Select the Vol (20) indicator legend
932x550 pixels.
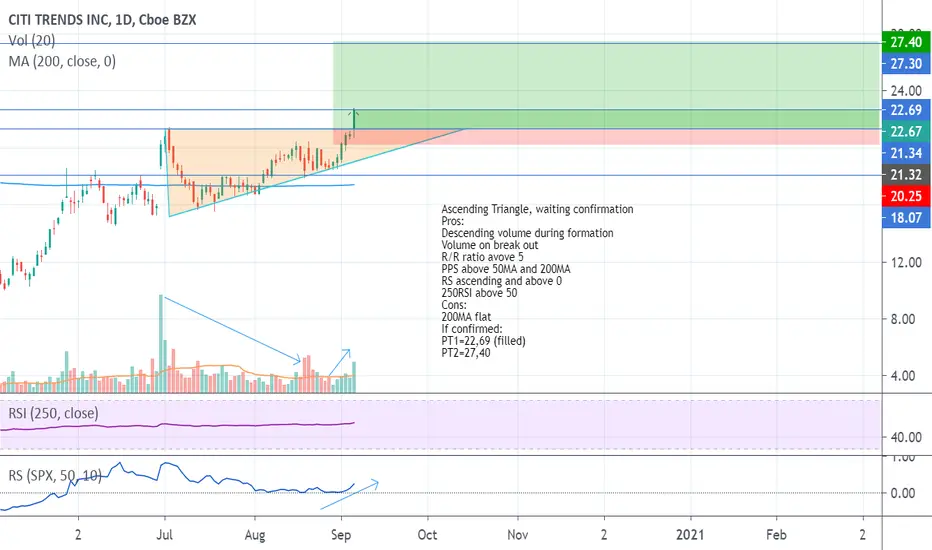point(32,40)
